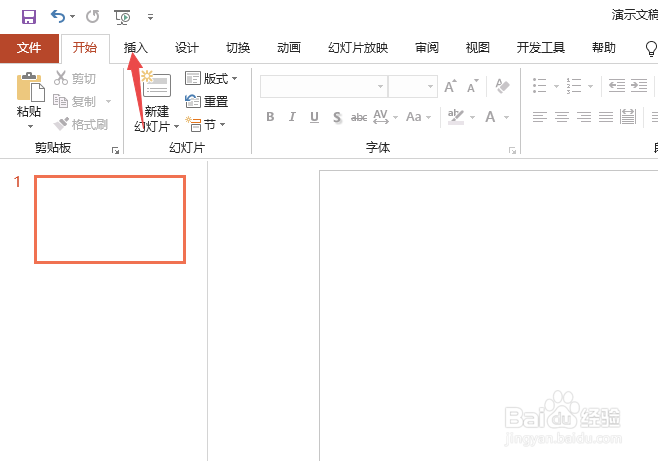Image resolution: width=658 pixels, height=461 pixels.
Task: Open the 视图 tab
Action: [x=478, y=48]
